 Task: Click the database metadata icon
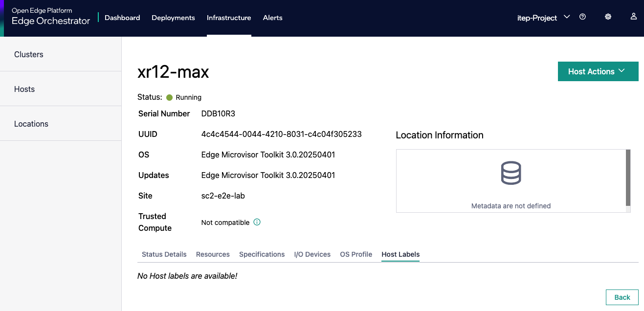(511, 174)
